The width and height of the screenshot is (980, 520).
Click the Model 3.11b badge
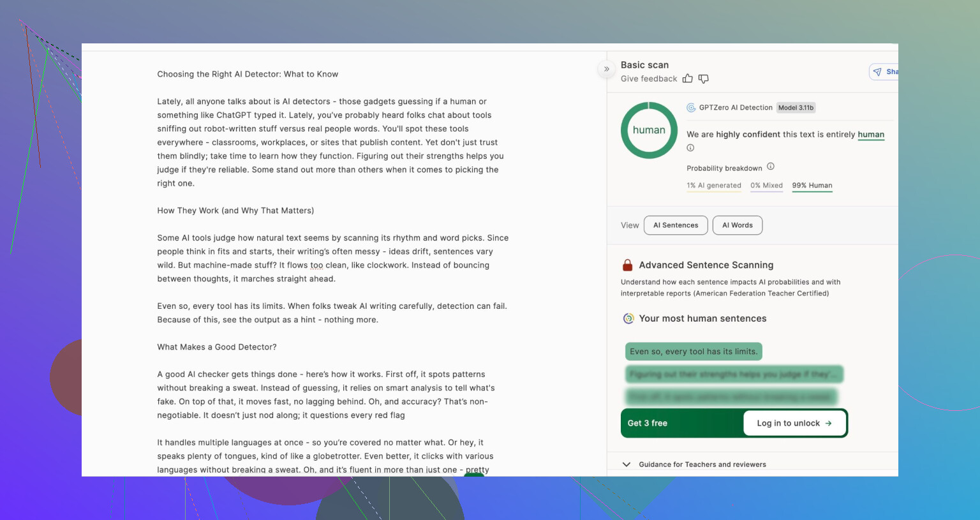tap(796, 108)
